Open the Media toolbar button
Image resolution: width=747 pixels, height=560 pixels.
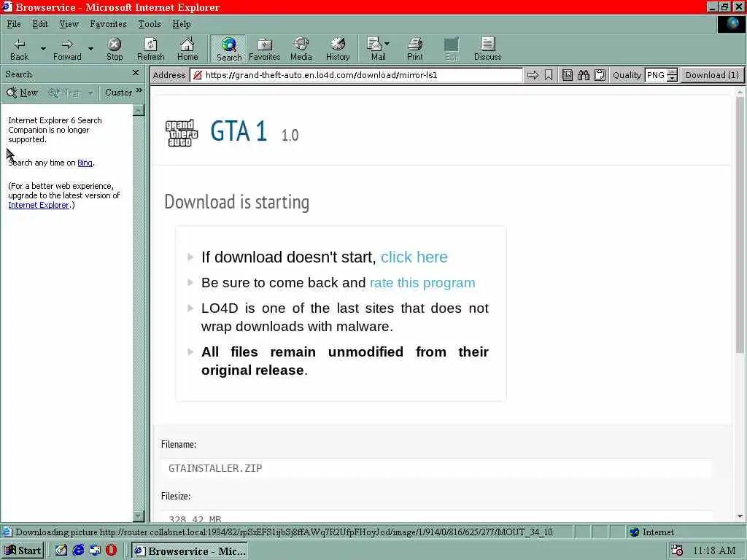tap(301, 49)
